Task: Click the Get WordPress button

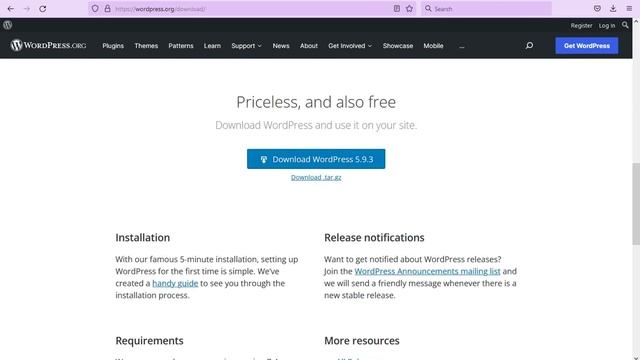Action: [587, 46]
